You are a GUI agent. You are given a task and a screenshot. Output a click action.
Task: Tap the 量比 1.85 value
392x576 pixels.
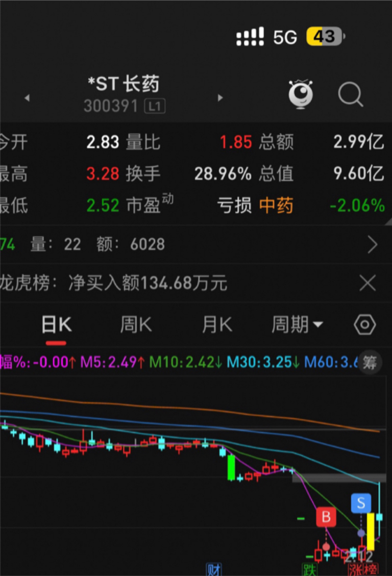(235, 142)
